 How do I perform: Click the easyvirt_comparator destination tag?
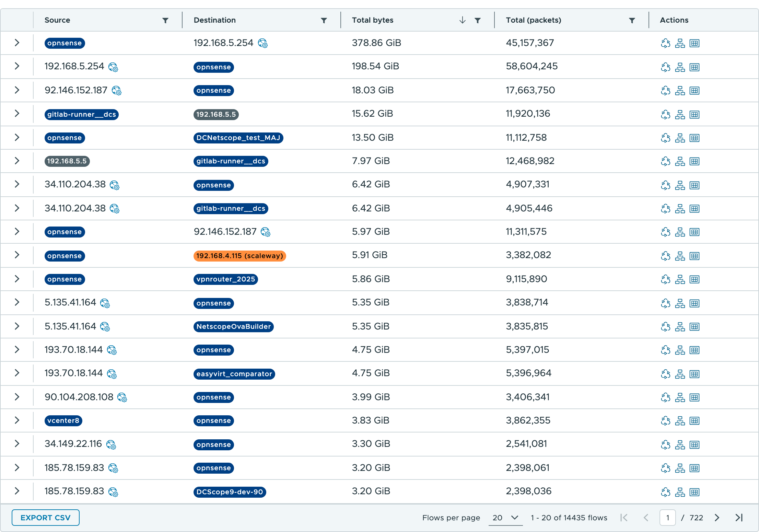(234, 374)
